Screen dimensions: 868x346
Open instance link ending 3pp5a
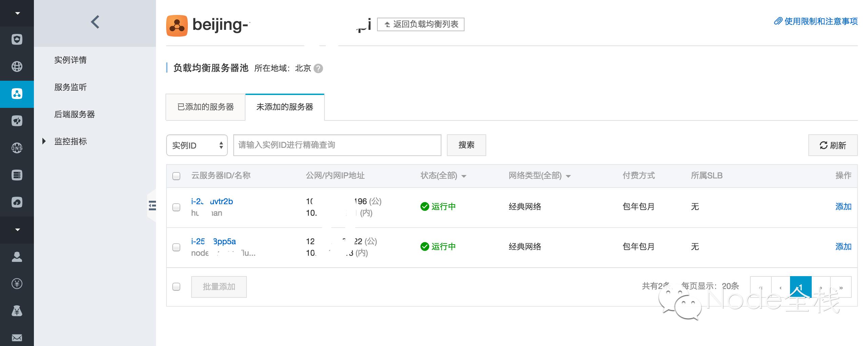pos(213,242)
